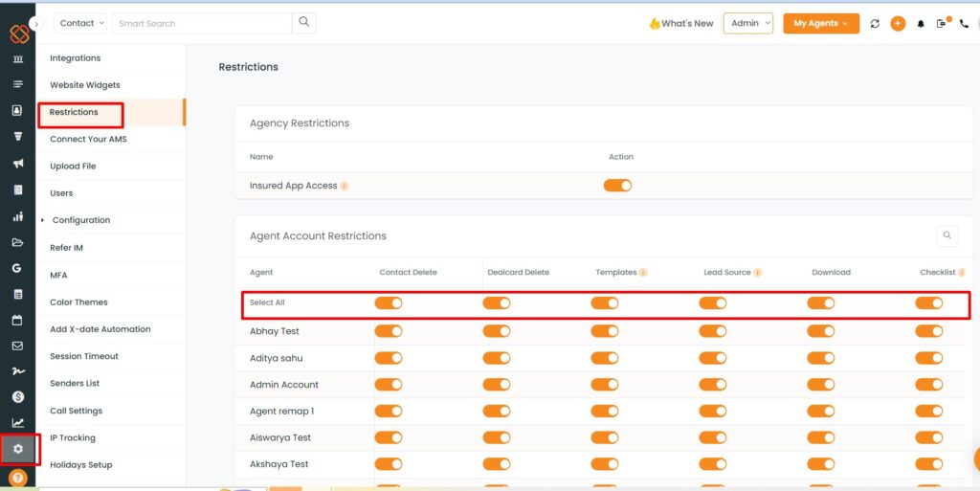Open the megaphone campaigns icon in sidebar
The height and width of the screenshot is (491, 980).
click(18, 163)
